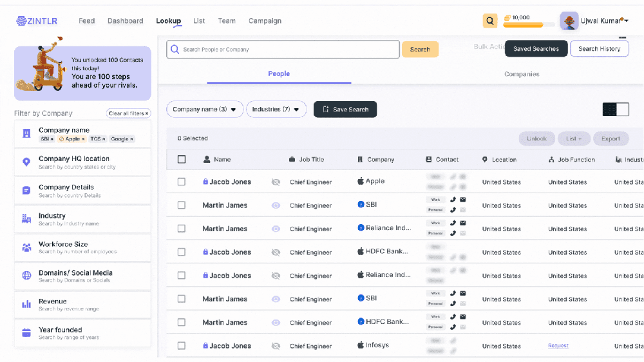
Task: Click the Domains/Social Media globe icon
Action: [26, 276]
